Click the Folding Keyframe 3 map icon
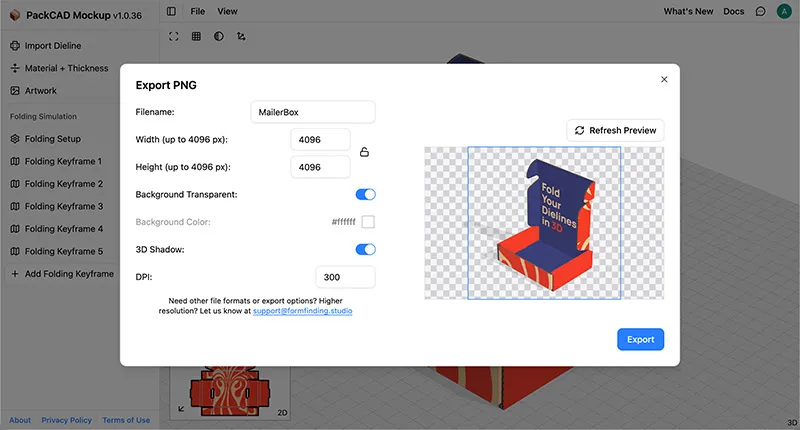This screenshot has width=800, height=430. 15,206
